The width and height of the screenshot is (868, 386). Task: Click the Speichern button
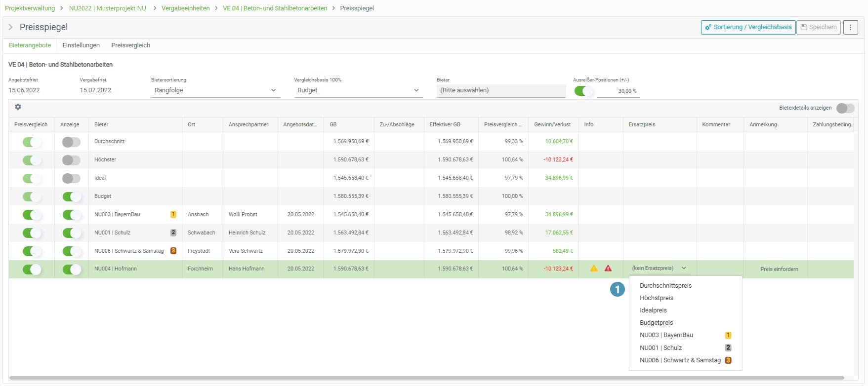pos(819,27)
